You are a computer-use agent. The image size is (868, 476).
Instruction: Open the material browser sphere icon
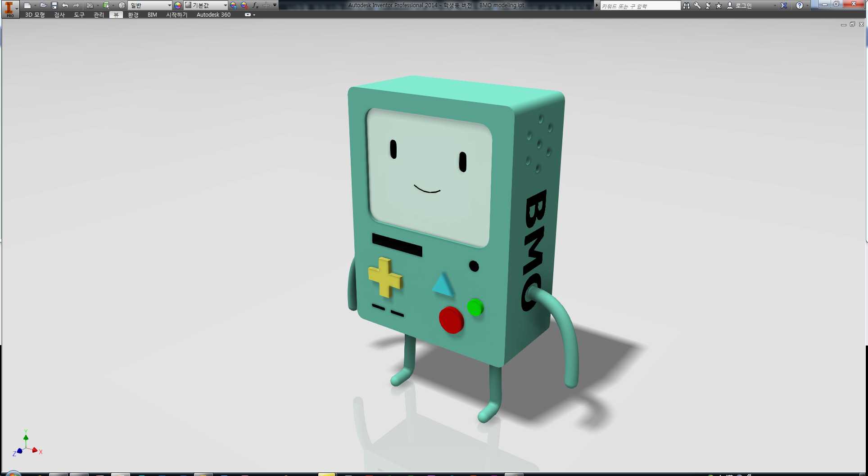[122, 5]
